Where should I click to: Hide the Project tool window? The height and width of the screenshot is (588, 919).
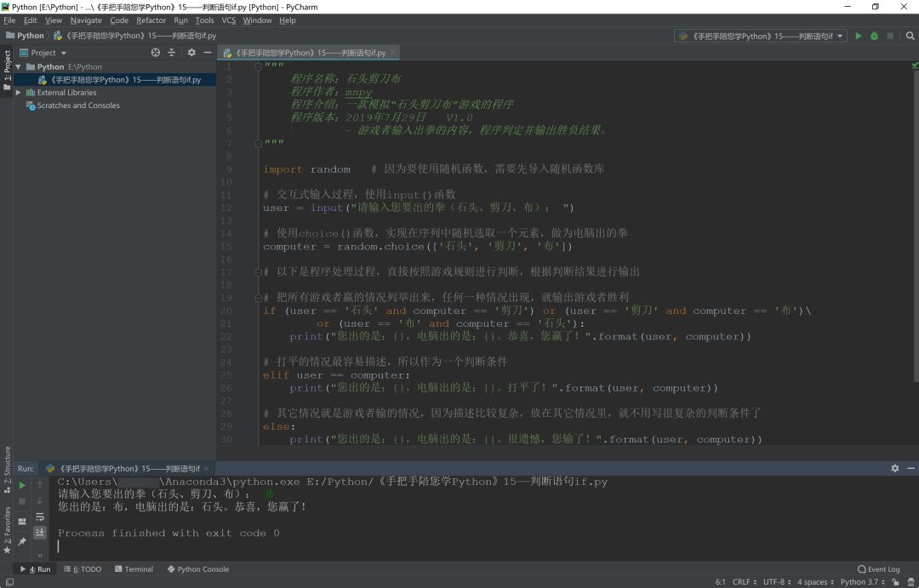(x=208, y=53)
